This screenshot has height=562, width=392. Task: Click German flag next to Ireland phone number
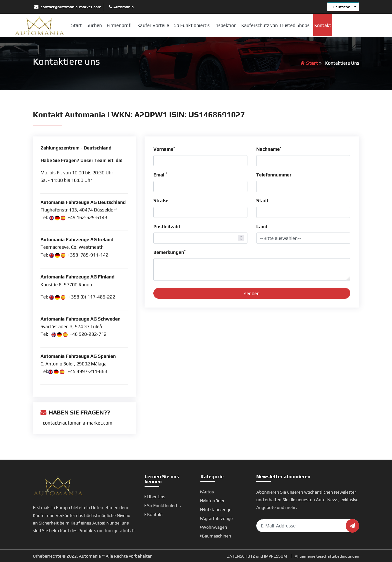(x=57, y=255)
